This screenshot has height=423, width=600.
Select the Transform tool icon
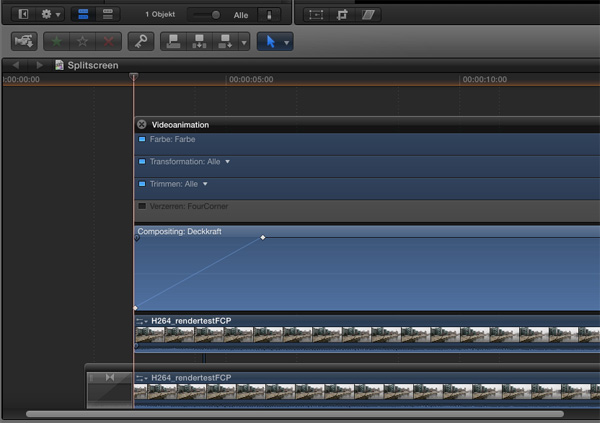[316, 15]
